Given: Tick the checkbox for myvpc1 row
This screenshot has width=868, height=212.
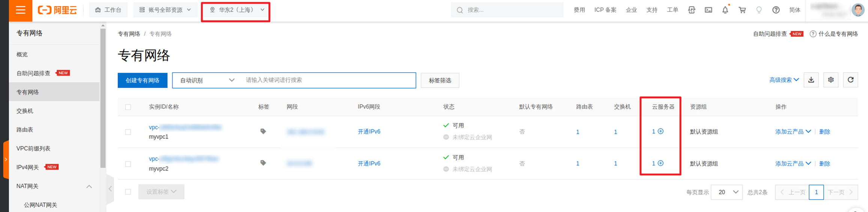Looking at the screenshot, I should click(x=128, y=132).
